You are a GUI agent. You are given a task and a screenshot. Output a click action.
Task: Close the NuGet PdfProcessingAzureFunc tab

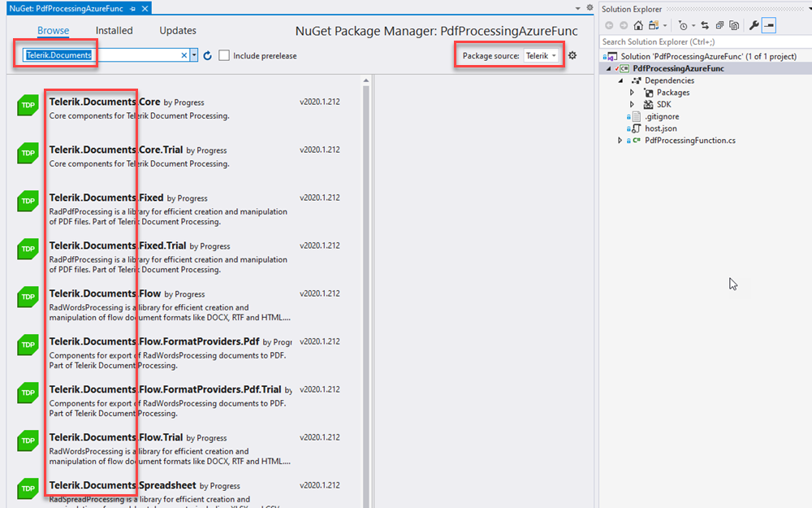pos(145,9)
